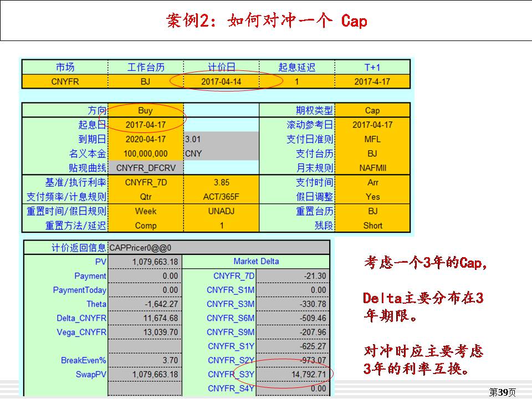Select the 市场 cell showing CNYFR

point(65,81)
